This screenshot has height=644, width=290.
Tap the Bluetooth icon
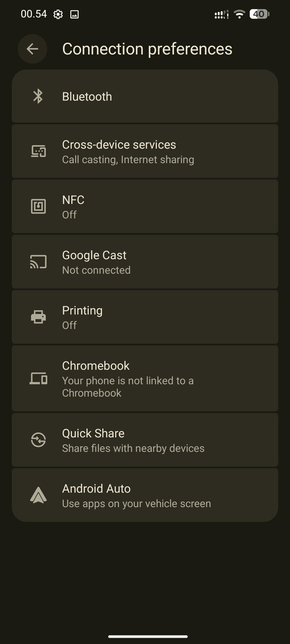click(38, 96)
